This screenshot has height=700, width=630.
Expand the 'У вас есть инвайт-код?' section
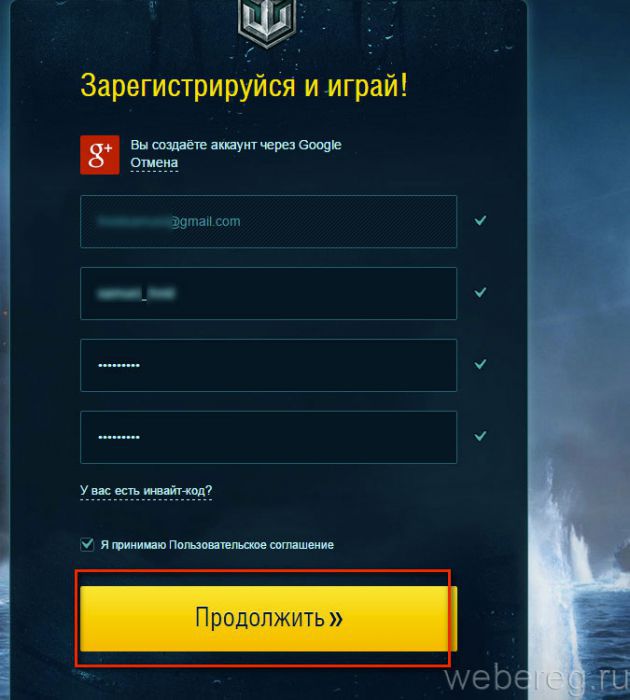pyautogui.click(x=146, y=491)
